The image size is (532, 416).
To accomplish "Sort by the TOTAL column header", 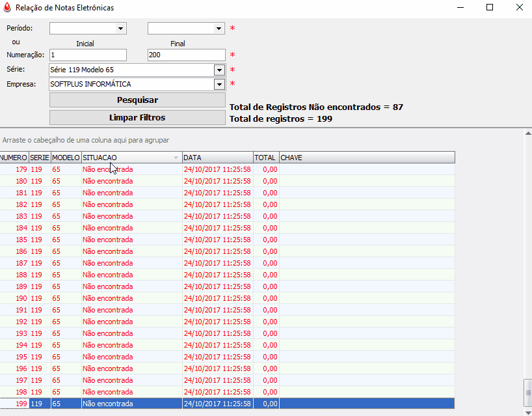I will [x=266, y=158].
